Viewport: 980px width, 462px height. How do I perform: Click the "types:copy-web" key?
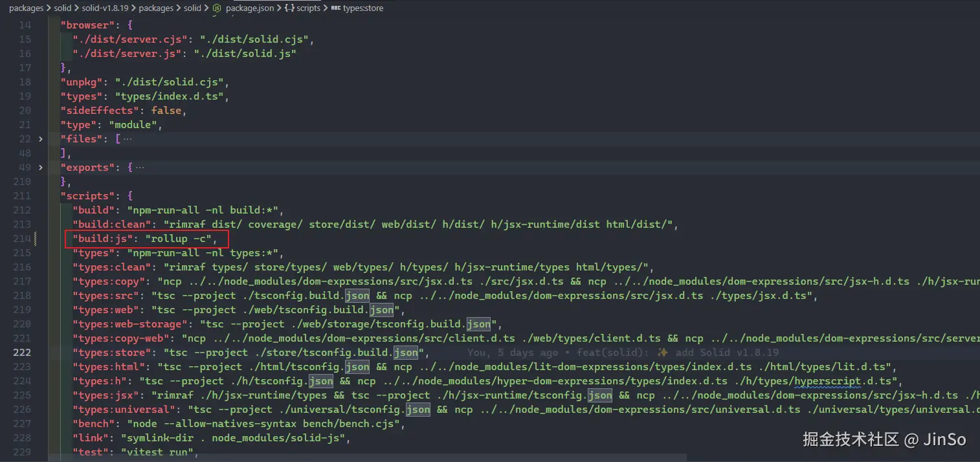(121, 338)
